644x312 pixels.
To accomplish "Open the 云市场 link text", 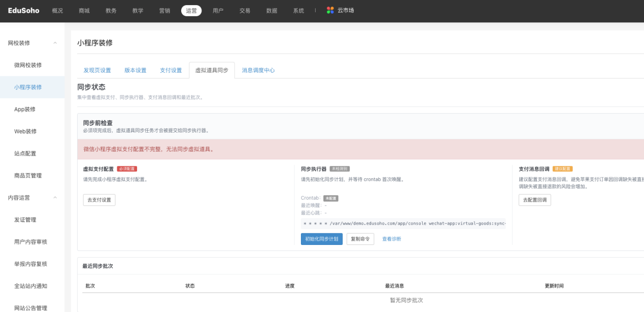I will click(346, 10).
